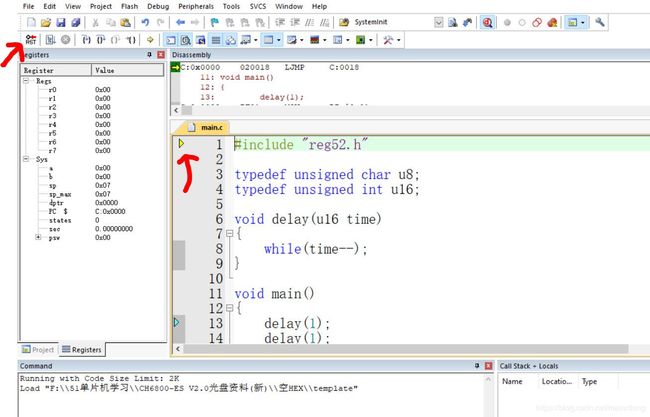The image size is (650, 417).
Task: Click the Stop execution icon
Action: pos(65,40)
